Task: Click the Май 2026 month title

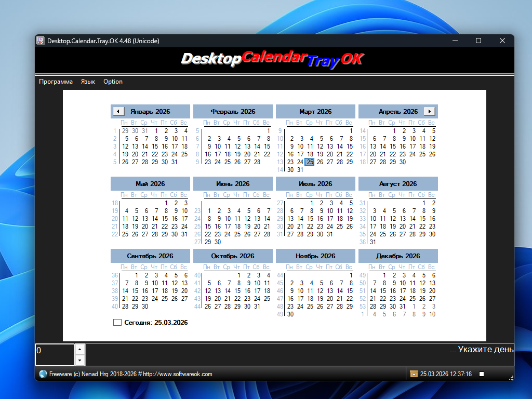Action: pos(150,183)
